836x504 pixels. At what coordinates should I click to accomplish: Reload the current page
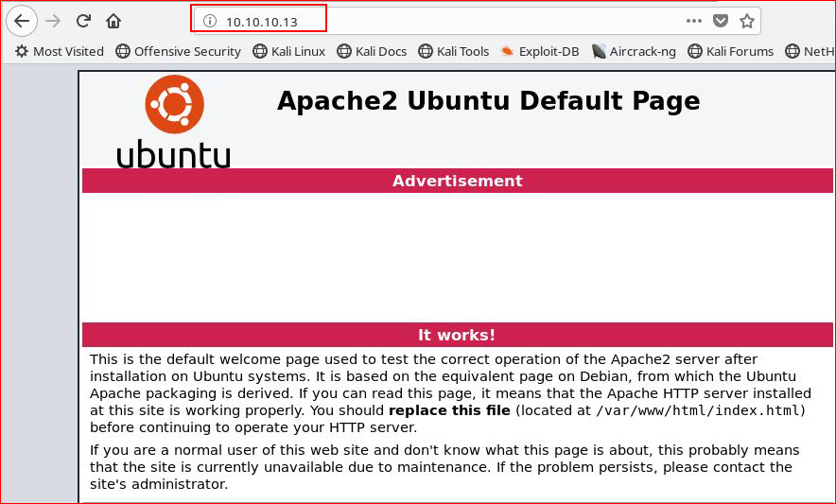point(83,22)
